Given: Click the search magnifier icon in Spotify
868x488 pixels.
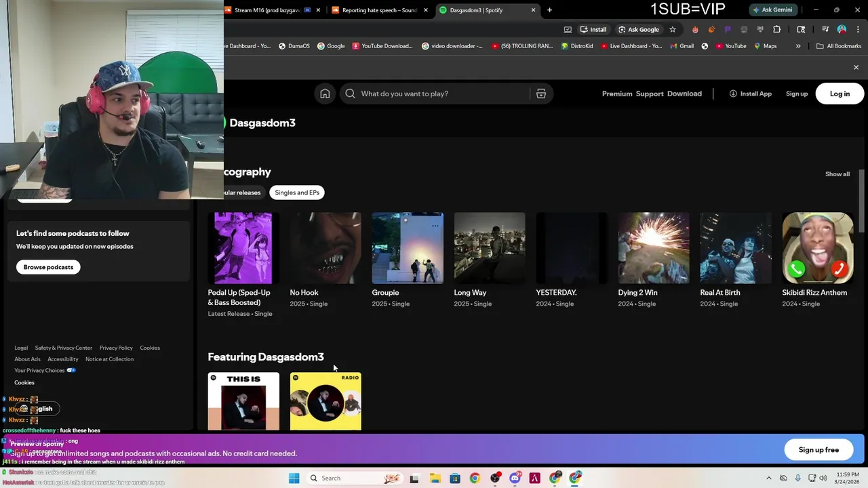Looking at the screenshot, I should pyautogui.click(x=350, y=94).
